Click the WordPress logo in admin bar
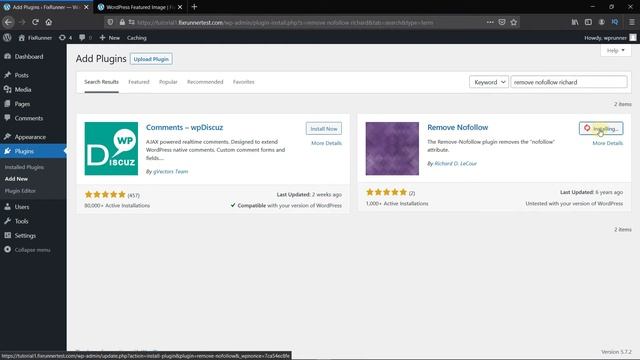640x360 pixels. tap(7, 38)
